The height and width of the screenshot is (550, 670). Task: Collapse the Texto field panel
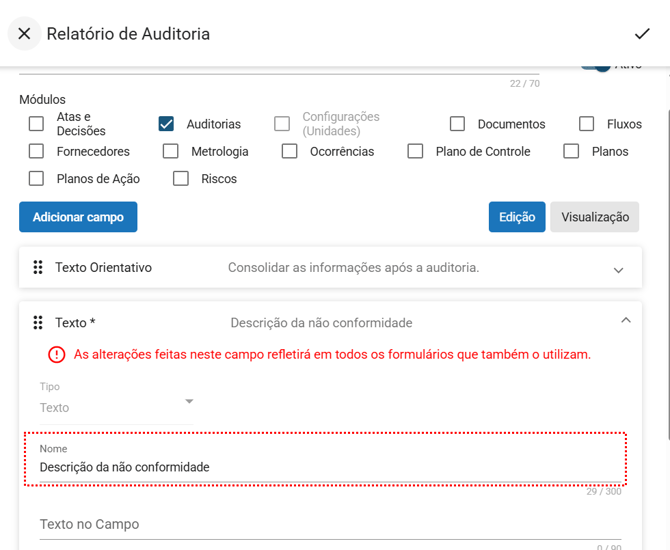coord(625,321)
